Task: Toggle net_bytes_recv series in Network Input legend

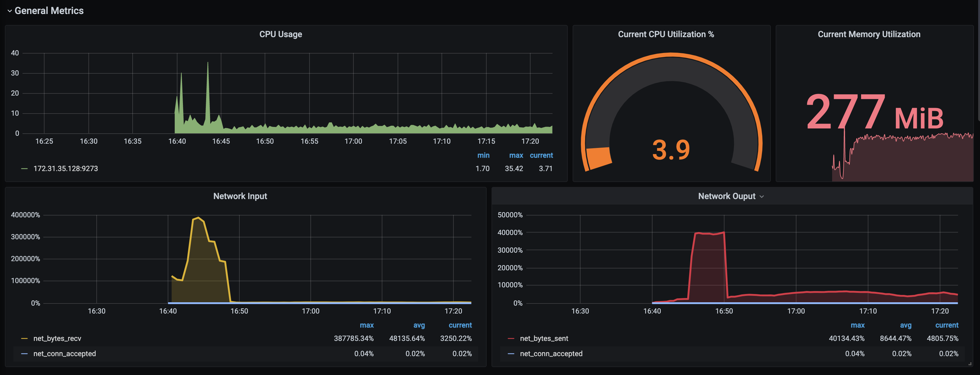Action: tap(57, 338)
